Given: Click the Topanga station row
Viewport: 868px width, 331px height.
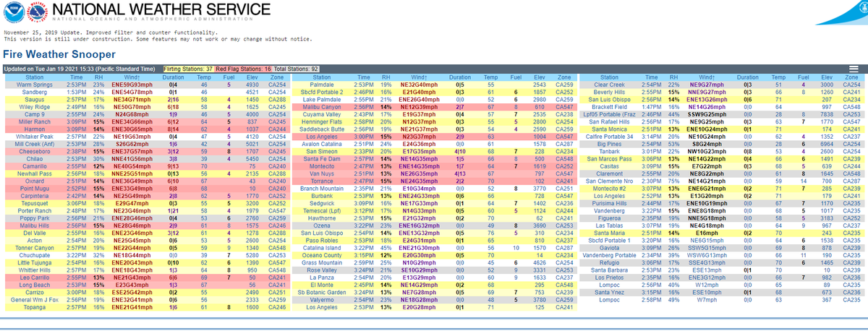Looking at the screenshot, I should pos(147,309).
